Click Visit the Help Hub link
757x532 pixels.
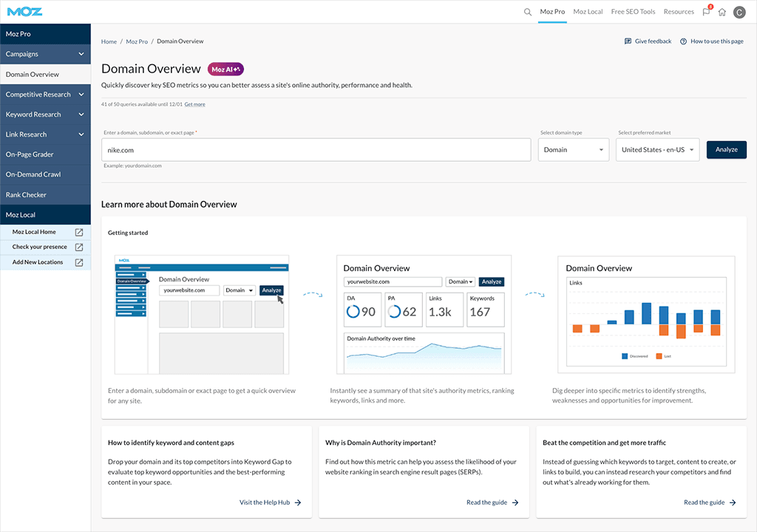click(265, 502)
